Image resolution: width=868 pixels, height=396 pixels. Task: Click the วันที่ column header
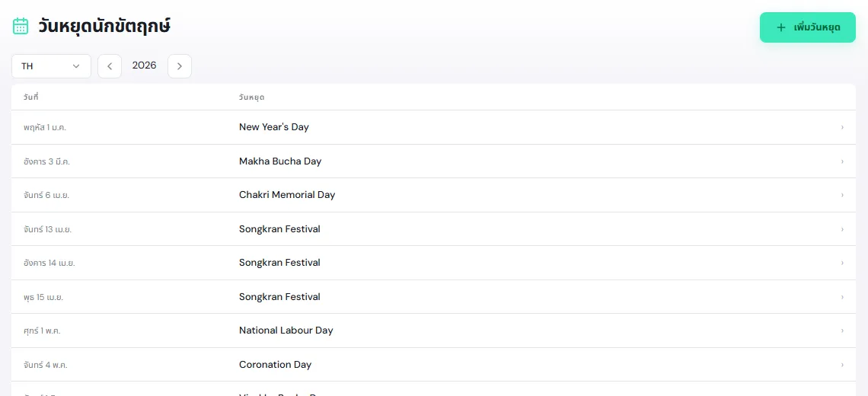(x=30, y=97)
